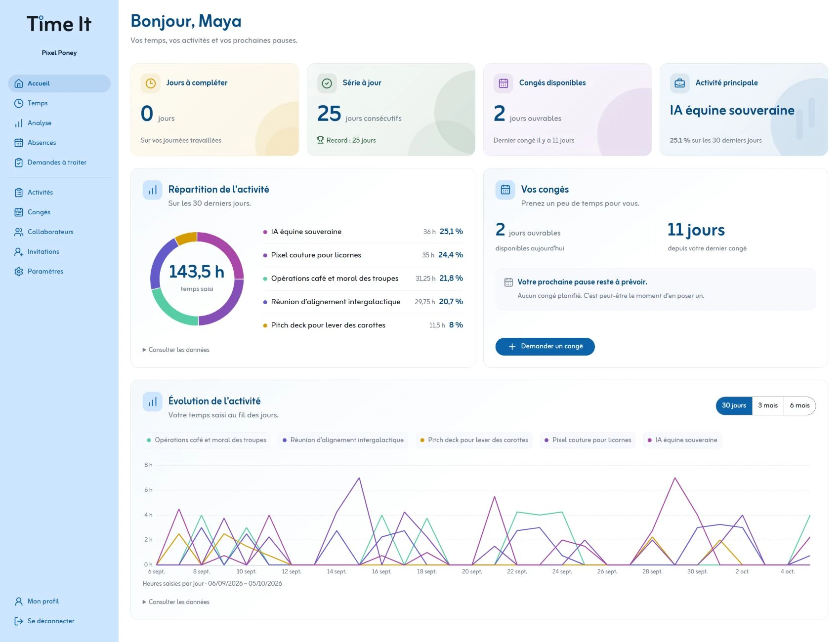840x642 pixels.
Task: Click the Votre prochaine pause reste à prévoir notice
Action: [x=655, y=289]
